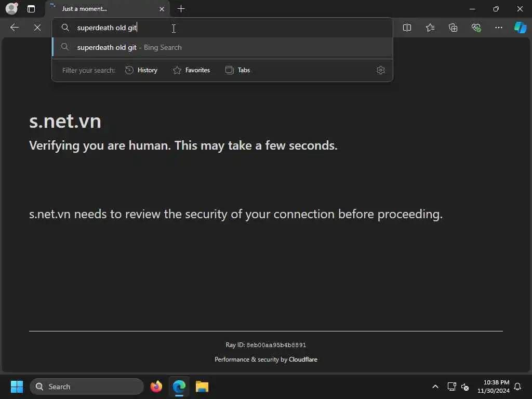This screenshot has width=532, height=399.
Task: Follow the Cloudflare link
Action: pos(303,360)
